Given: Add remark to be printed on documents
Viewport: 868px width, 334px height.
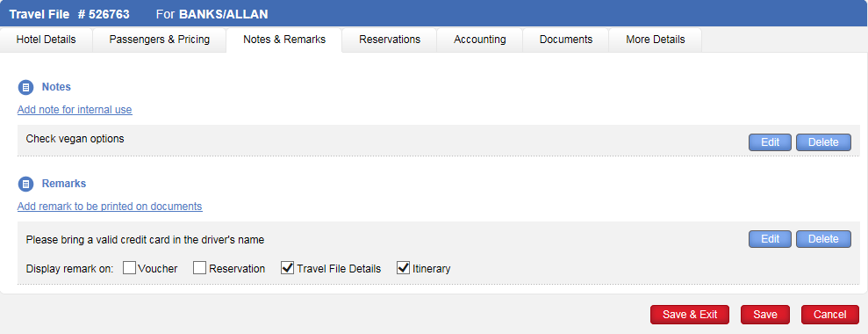Looking at the screenshot, I should tap(110, 207).
